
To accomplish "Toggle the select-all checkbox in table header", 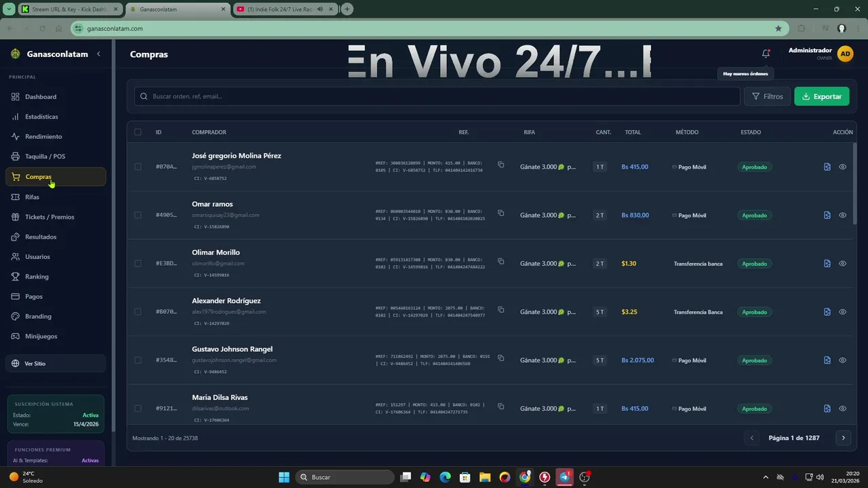I will (138, 132).
